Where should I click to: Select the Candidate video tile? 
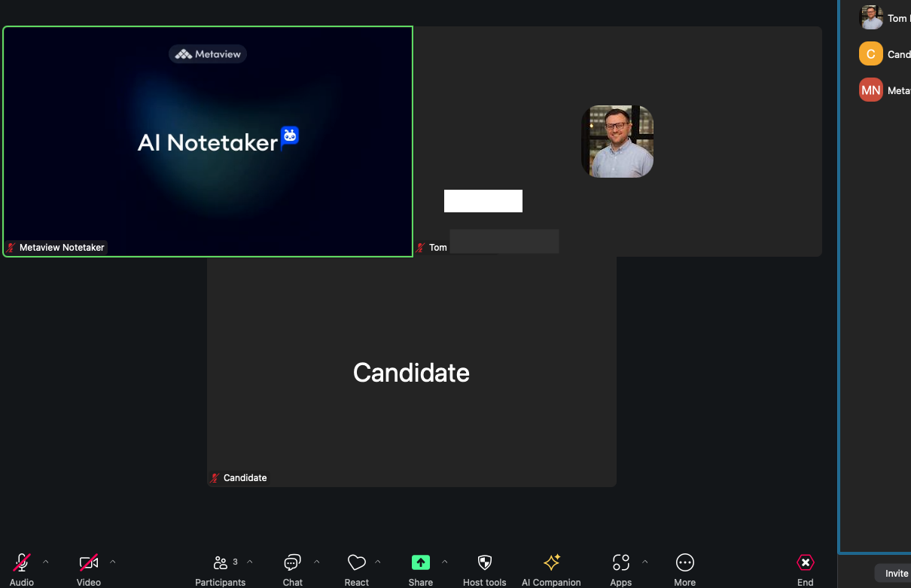click(x=412, y=372)
